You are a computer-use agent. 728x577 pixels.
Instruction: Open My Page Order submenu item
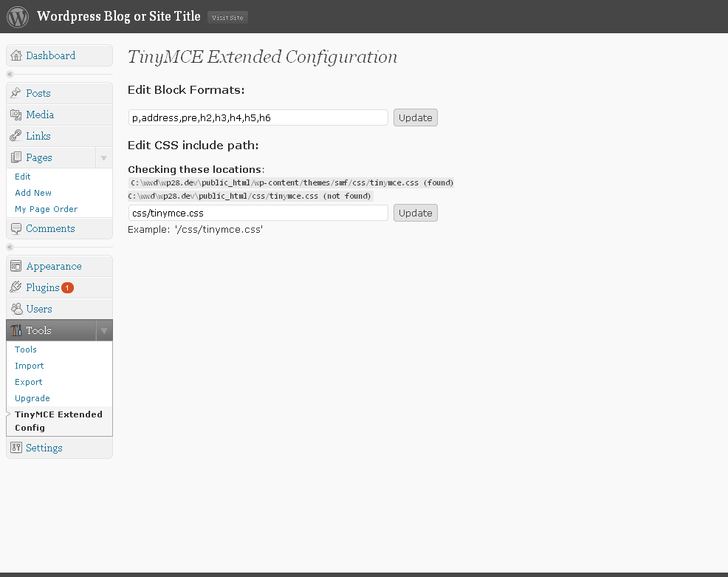(x=46, y=209)
